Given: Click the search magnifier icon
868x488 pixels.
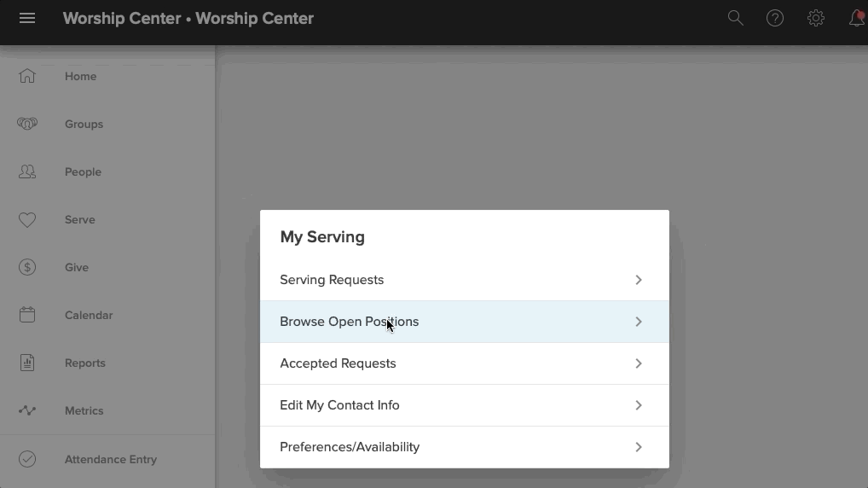Looking at the screenshot, I should pyautogui.click(x=735, y=18).
